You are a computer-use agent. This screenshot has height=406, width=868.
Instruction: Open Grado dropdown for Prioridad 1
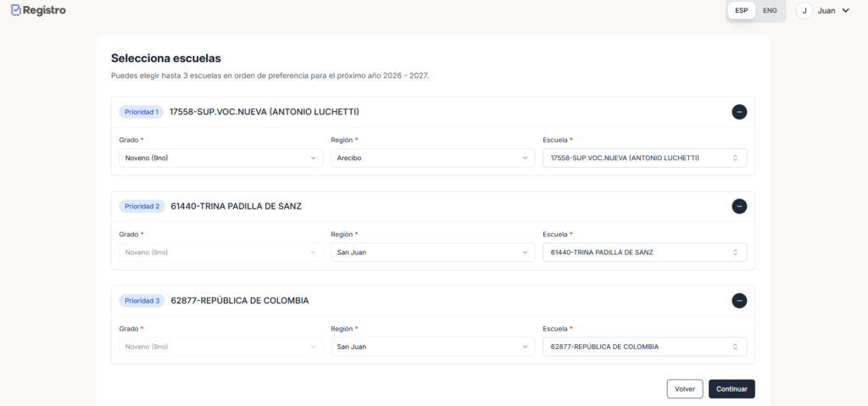coord(220,158)
